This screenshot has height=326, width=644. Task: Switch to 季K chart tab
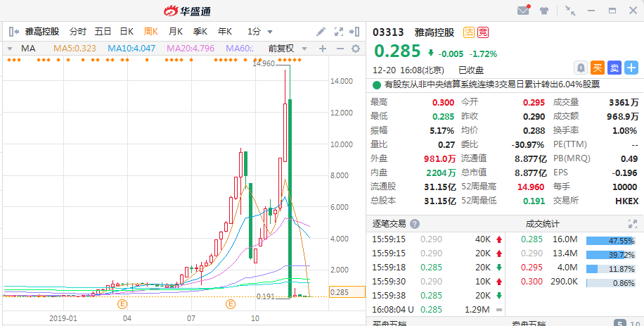200,32
